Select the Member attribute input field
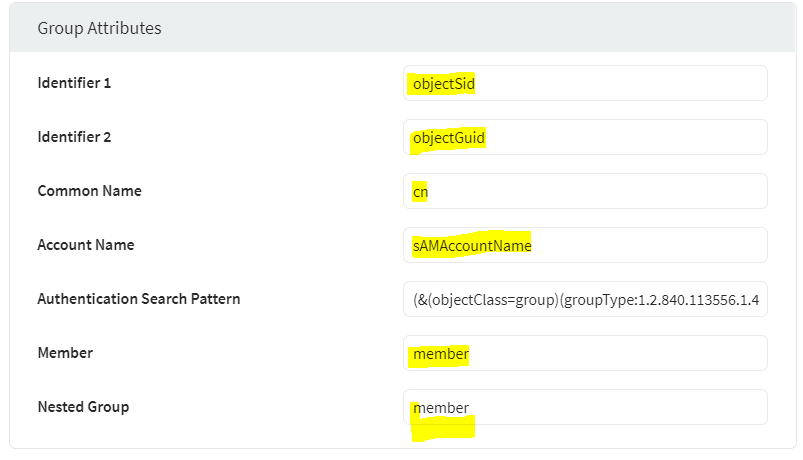803x460 pixels. [x=585, y=353]
